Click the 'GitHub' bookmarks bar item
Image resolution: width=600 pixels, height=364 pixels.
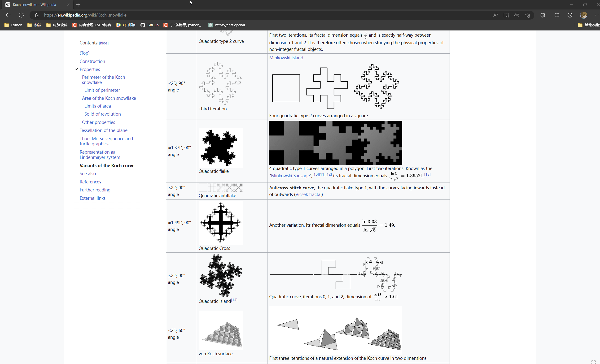click(153, 25)
